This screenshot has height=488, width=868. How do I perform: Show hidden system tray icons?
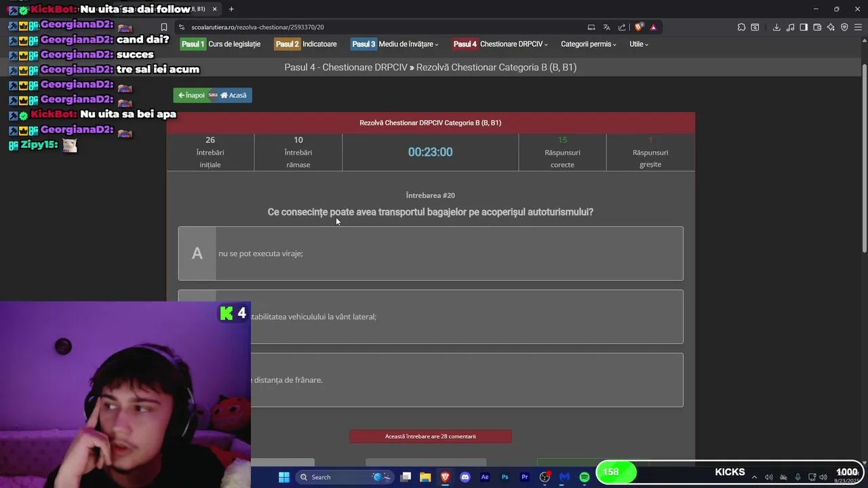(x=754, y=477)
